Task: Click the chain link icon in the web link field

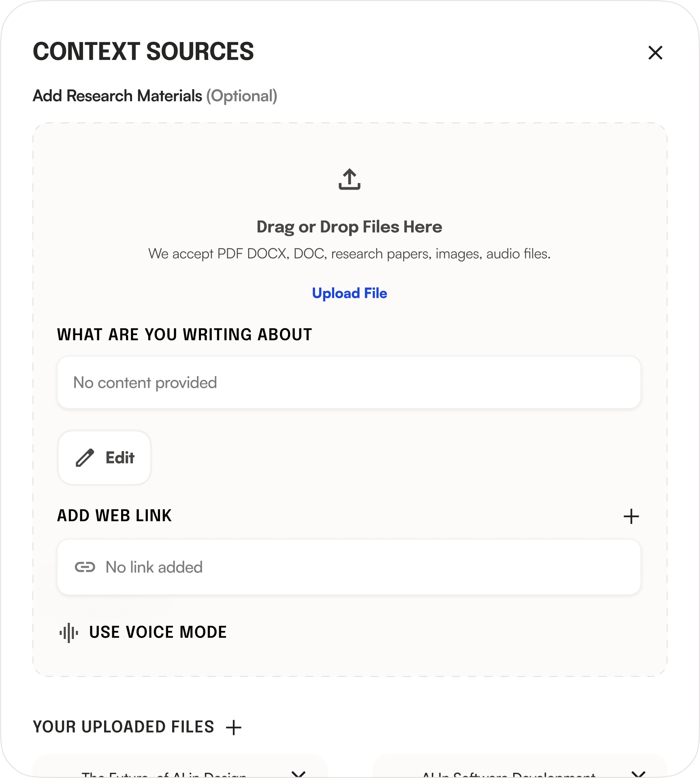Action: pyautogui.click(x=86, y=567)
